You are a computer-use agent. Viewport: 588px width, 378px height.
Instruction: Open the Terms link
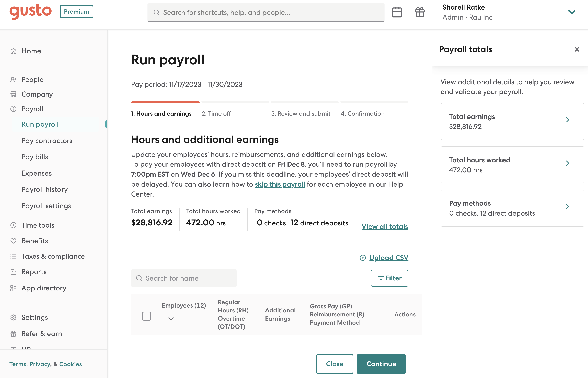pos(18,364)
